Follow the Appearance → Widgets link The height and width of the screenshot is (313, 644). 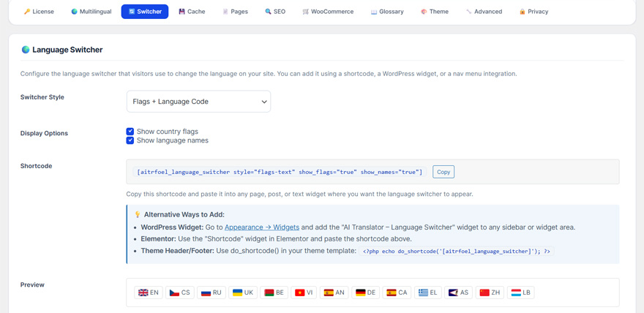click(261, 227)
